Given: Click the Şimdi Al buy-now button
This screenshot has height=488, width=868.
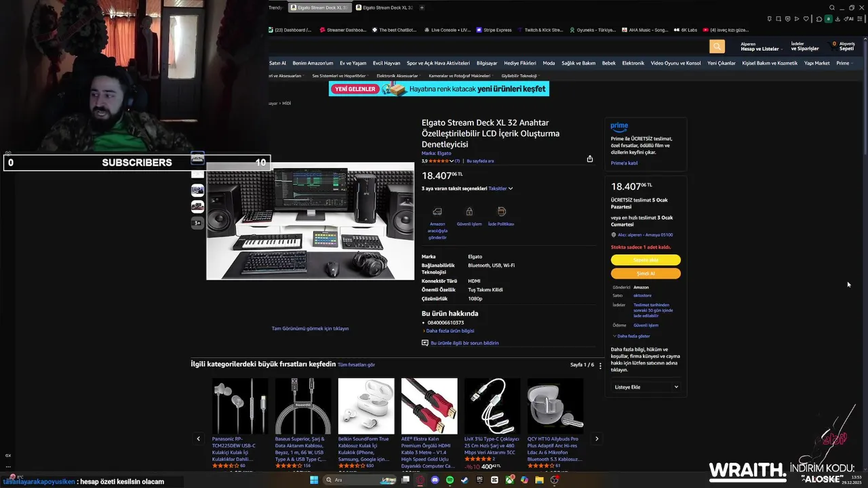Looking at the screenshot, I should point(646,274).
